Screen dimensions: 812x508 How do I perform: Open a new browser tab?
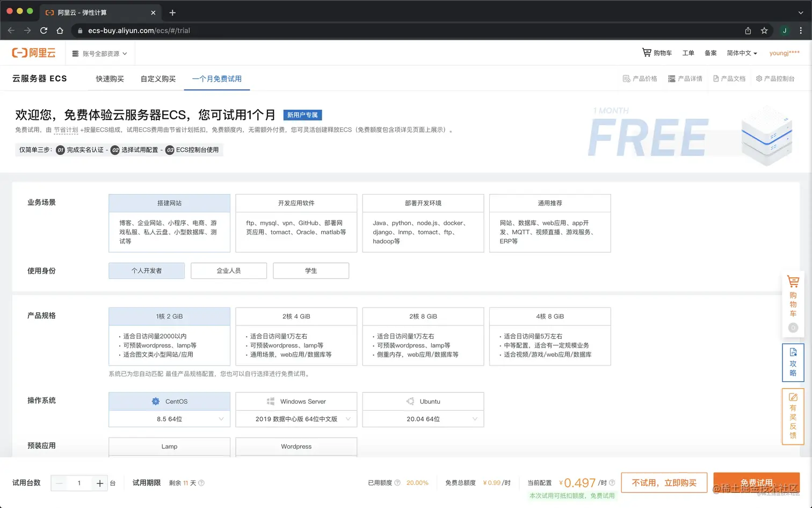(172, 12)
